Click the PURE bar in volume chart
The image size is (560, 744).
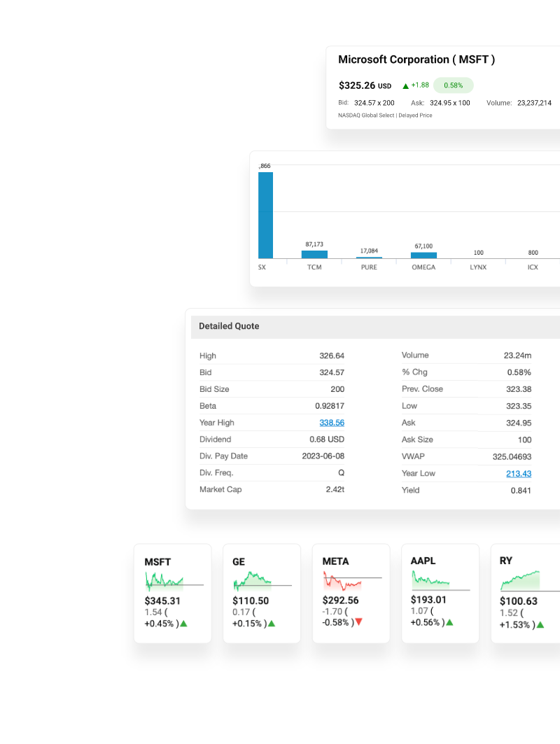tap(369, 257)
